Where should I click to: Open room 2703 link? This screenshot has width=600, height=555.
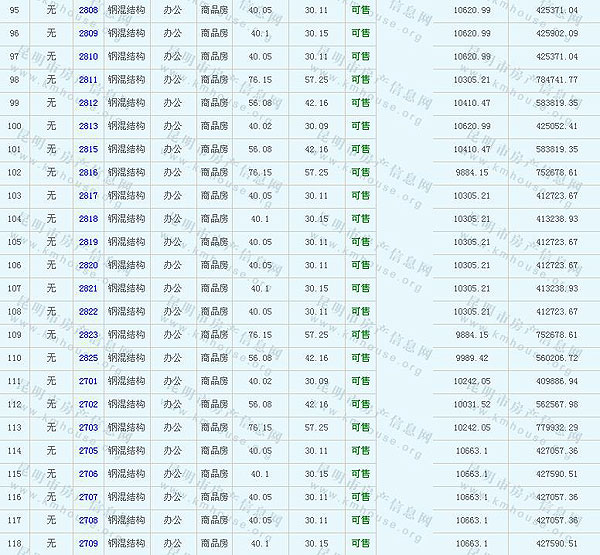88,427
